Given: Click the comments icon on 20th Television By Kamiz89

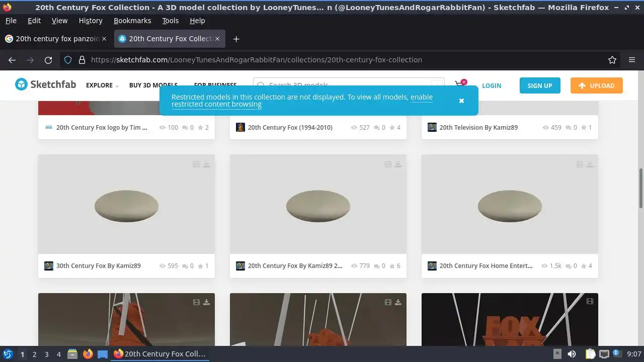Looking at the screenshot, I should pos(568,128).
